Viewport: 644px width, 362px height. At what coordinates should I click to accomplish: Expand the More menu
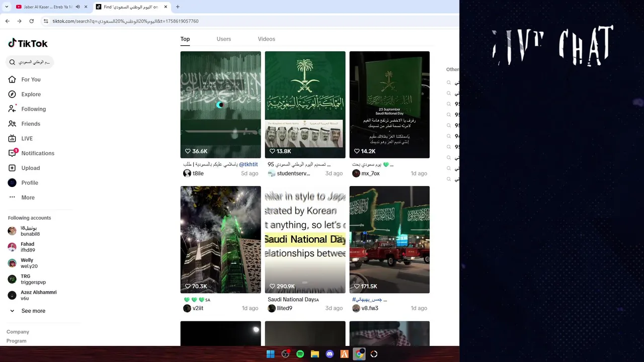click(x=28, y=198)
